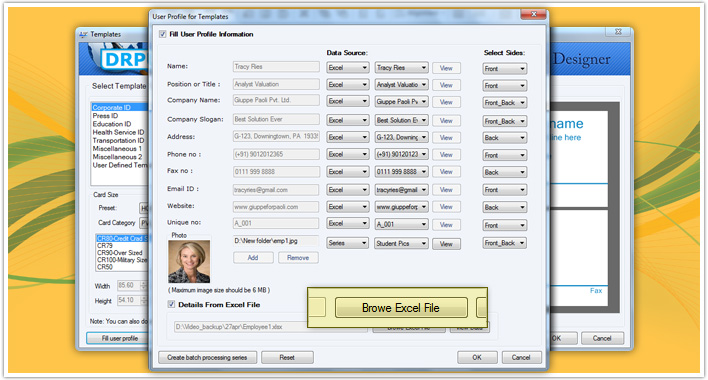The image size is (708, 380).
Task: Select Miscellaneous 1 template
Action: point(117,148)
